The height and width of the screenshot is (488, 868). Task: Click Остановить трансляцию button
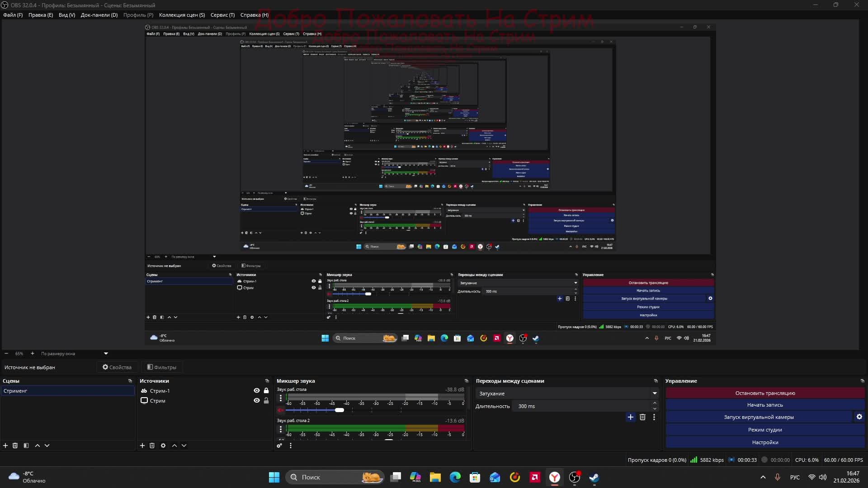(765, 393)
